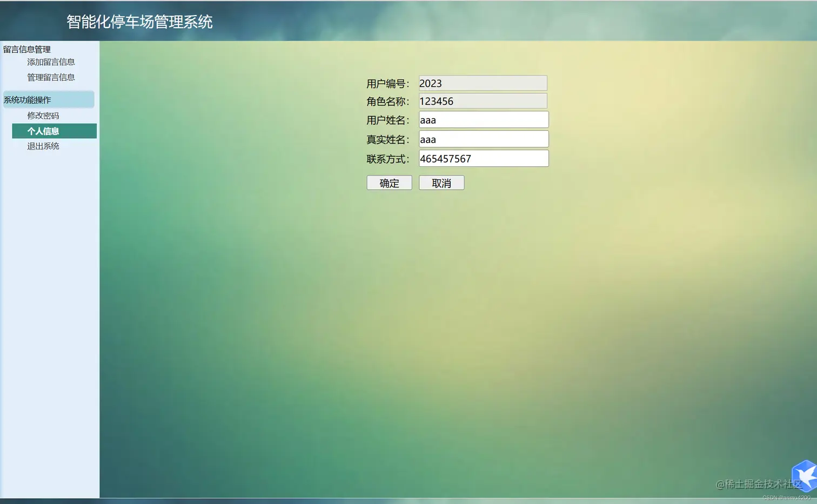The width and height of the screenshot is (817, 504).
Task: Click the 用户编号 field showing 2023
Action: pyautogui.click(x=483, y=83)
